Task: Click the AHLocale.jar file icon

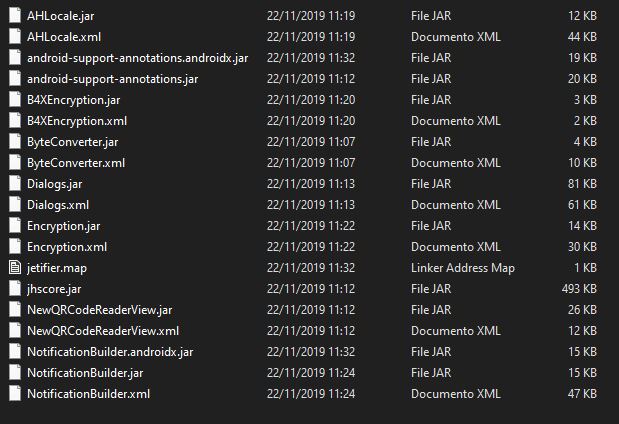Action: (x=14, y=16)
